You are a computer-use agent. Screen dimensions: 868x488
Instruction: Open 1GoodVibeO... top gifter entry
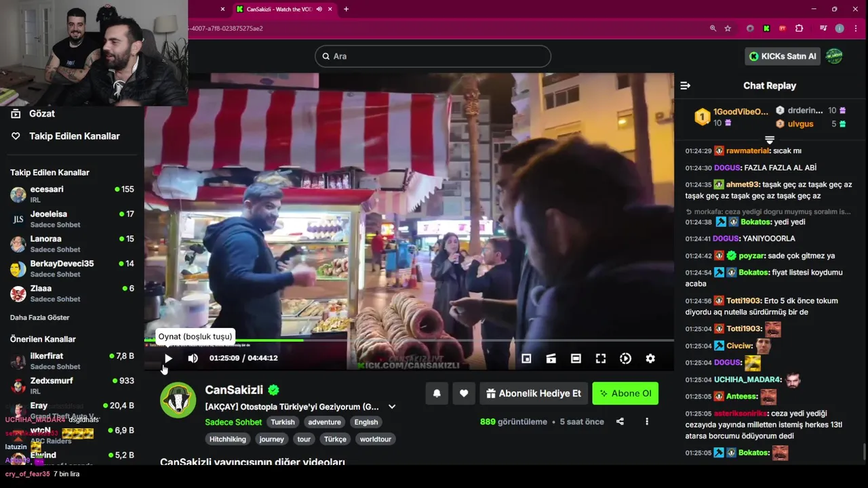732,117
